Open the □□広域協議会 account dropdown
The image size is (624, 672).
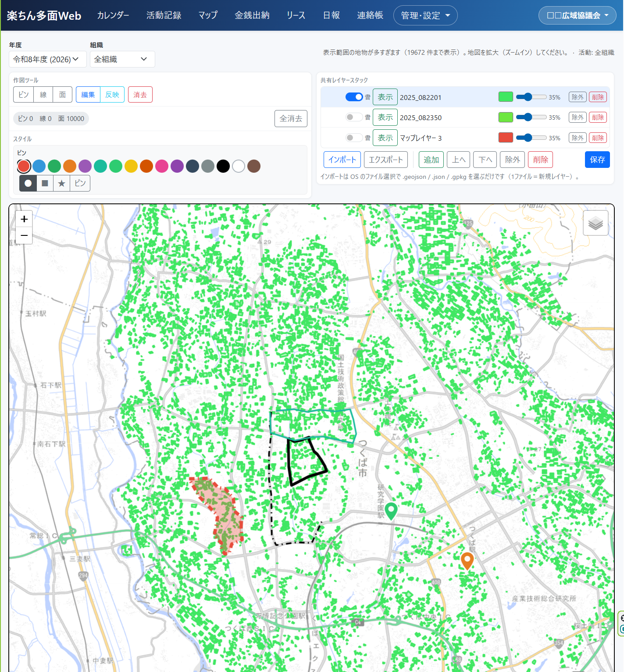(578, 15)
